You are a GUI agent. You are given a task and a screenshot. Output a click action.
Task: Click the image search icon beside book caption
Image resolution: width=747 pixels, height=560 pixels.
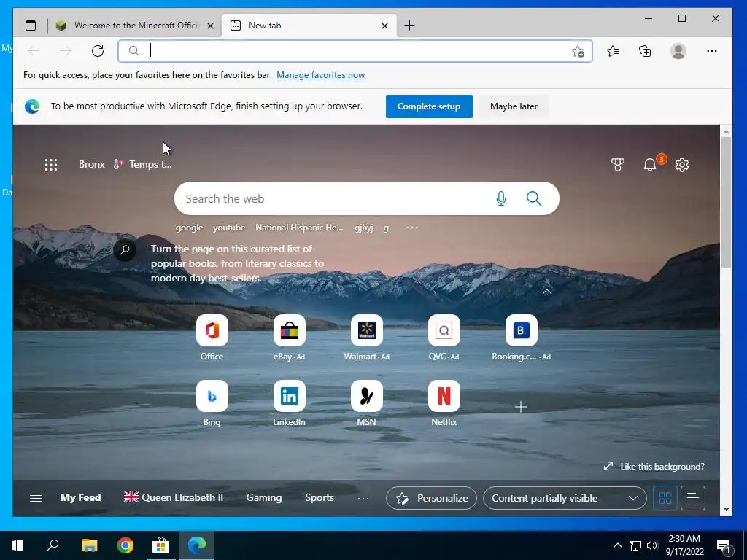click(125, 249)
